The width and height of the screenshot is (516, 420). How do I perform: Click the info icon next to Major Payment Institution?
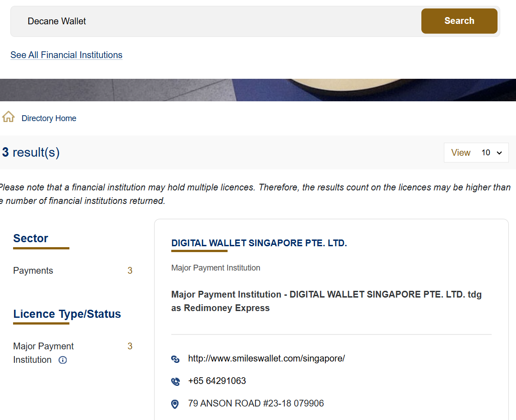point(63,360)
